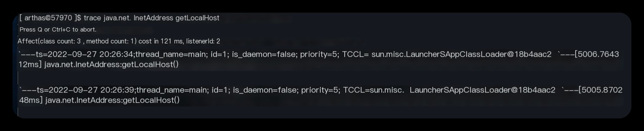
Task: Click the first thread_name=main text
Action: tap(171, 54)
